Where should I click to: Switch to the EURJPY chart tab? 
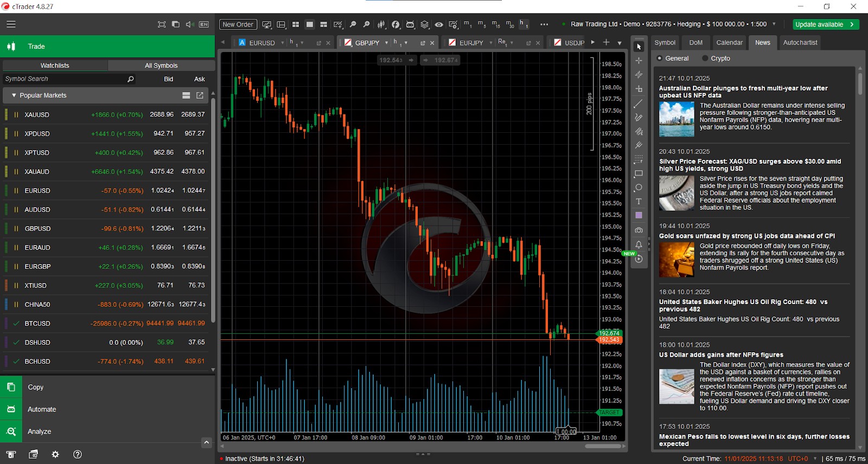tap(471, 43)
